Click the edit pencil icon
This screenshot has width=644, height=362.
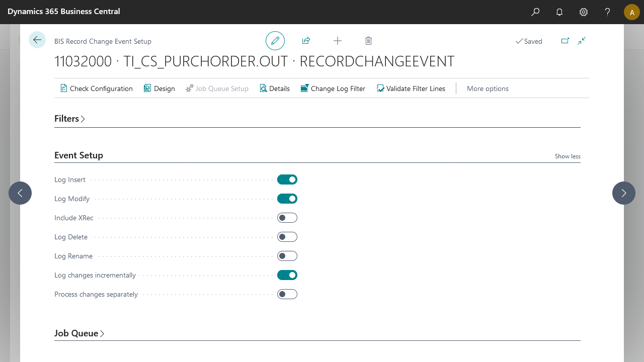[x=275, y=41]
